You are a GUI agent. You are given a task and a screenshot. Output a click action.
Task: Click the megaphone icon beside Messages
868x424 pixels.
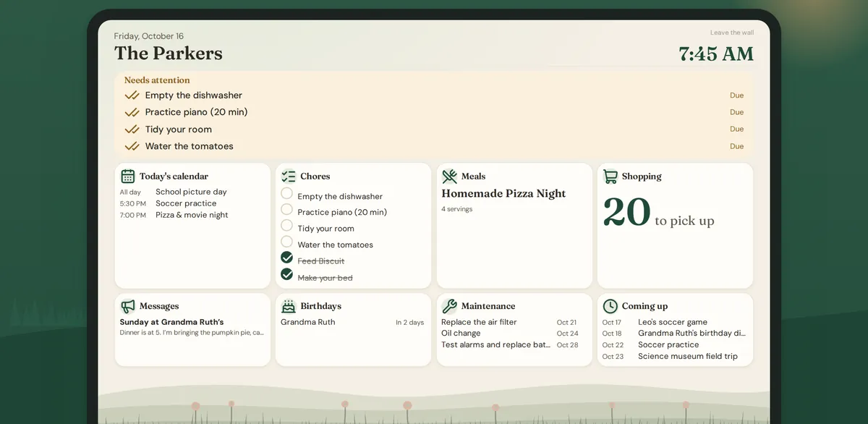click(128, 306)
